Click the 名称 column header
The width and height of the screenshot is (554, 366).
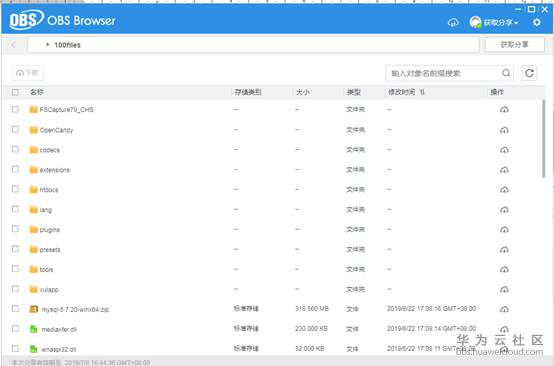pos(37,92)
